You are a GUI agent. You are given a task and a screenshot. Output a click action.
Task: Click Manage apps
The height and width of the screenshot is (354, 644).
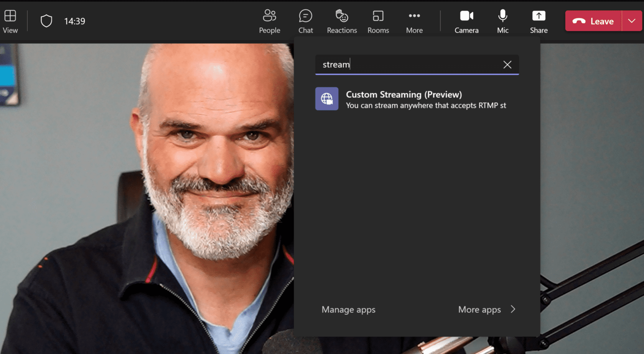[348, 310]
